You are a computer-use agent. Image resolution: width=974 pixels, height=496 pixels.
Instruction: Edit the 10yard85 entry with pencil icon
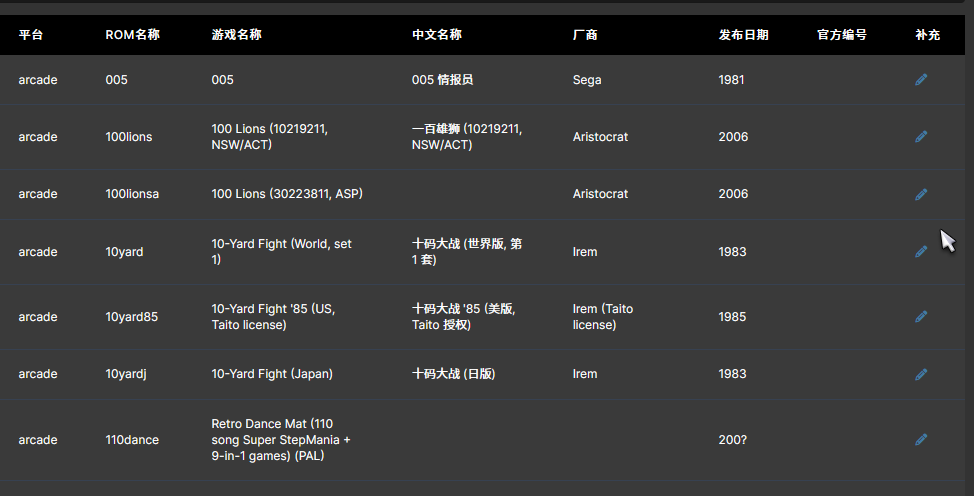tap(921, 317)
